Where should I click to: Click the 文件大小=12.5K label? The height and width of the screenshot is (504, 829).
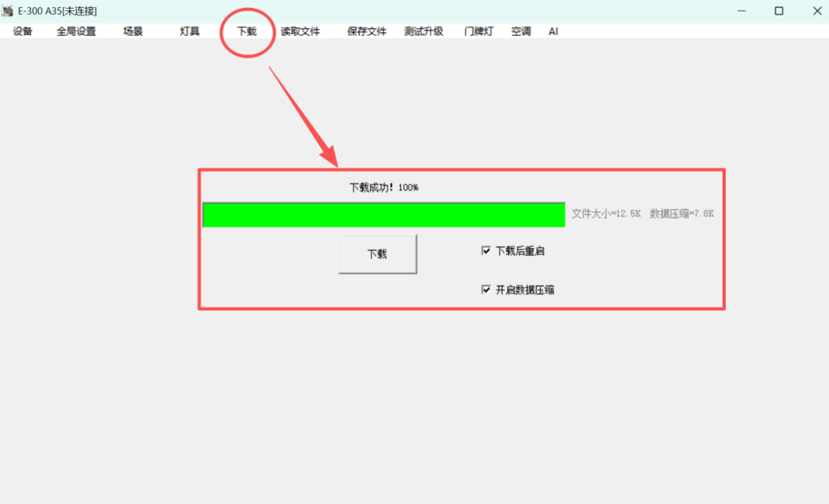(606, 214)
